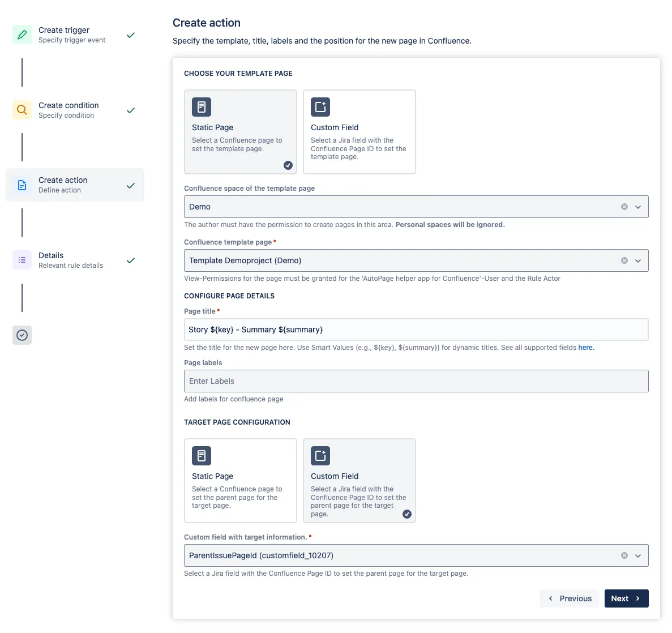672x633 pixels.
Task: Open the Confluence space dropdown
Action: click(x=639, y=207)
